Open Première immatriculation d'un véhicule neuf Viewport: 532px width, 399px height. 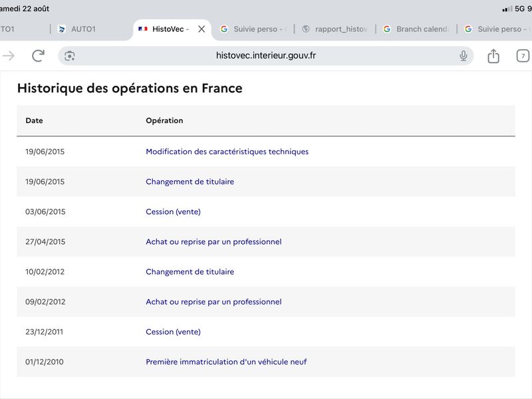(x=226, y=362)
